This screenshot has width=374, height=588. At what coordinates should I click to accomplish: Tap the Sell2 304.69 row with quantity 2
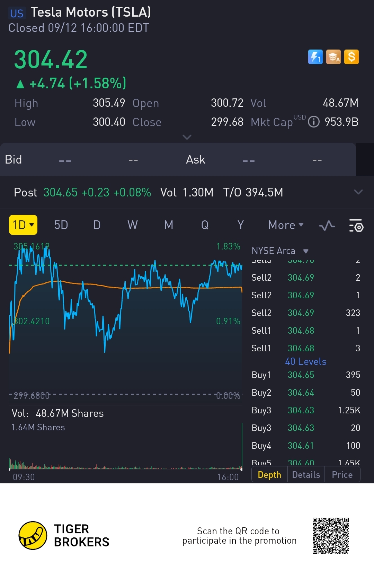[x=306, y=278]
